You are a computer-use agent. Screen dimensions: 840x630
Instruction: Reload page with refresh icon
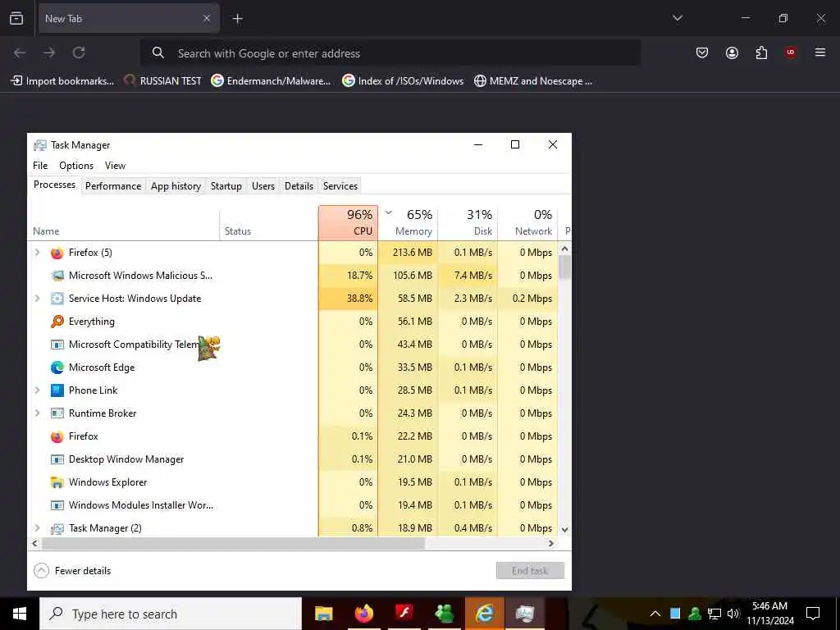click(79, 52)
